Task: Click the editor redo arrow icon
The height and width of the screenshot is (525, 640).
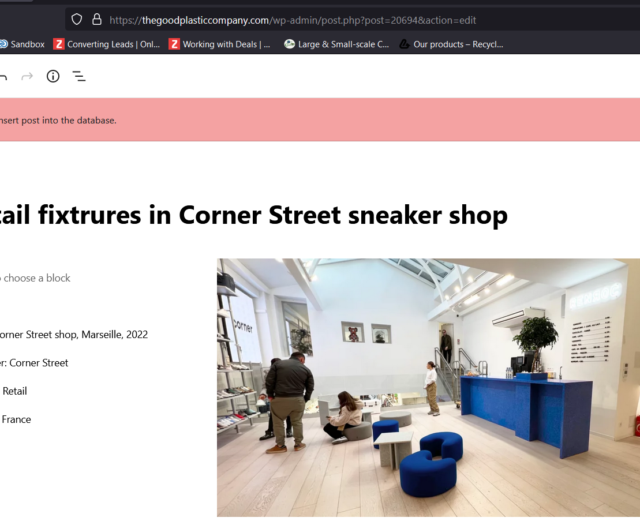Action: pyautogui.click(x=27, y=76)
